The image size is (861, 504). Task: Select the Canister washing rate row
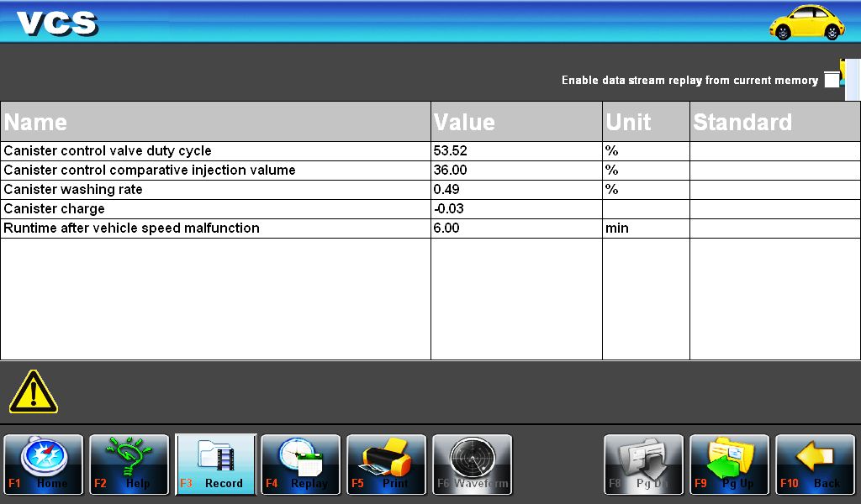[430, 189]
